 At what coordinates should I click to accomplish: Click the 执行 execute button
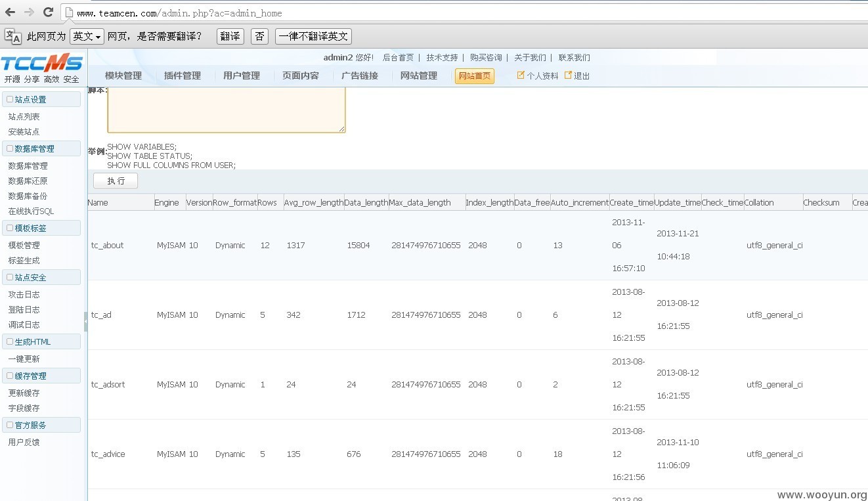116,181
